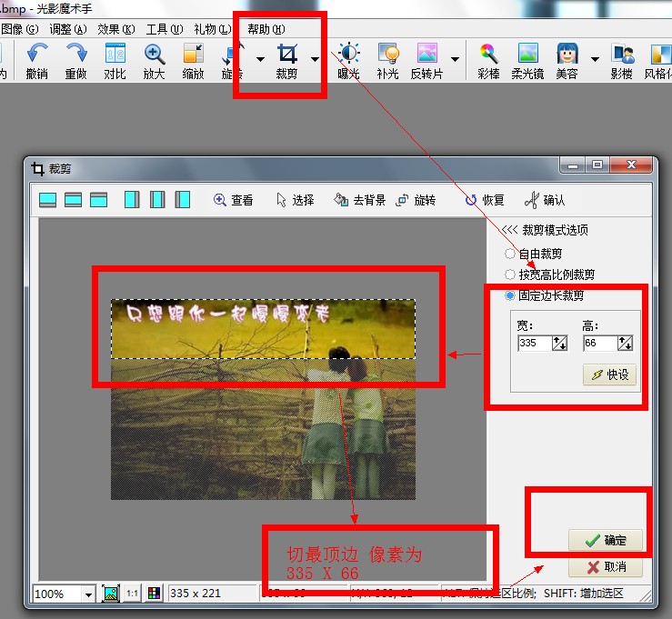The width and height of the screenshot is (672, 619).
Task: Click the 放大 zoom-in icon
Action: (155, 55)
